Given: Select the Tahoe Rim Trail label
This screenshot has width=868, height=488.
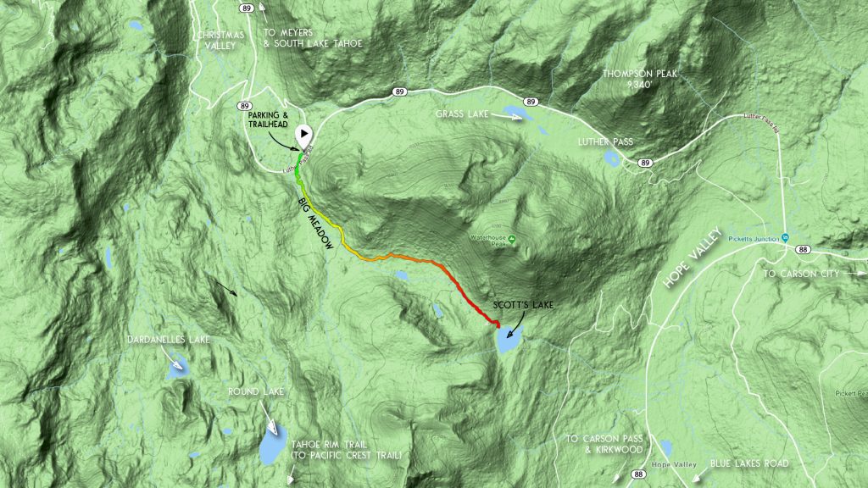Looking at the screenshot, I should pos(346,450).
